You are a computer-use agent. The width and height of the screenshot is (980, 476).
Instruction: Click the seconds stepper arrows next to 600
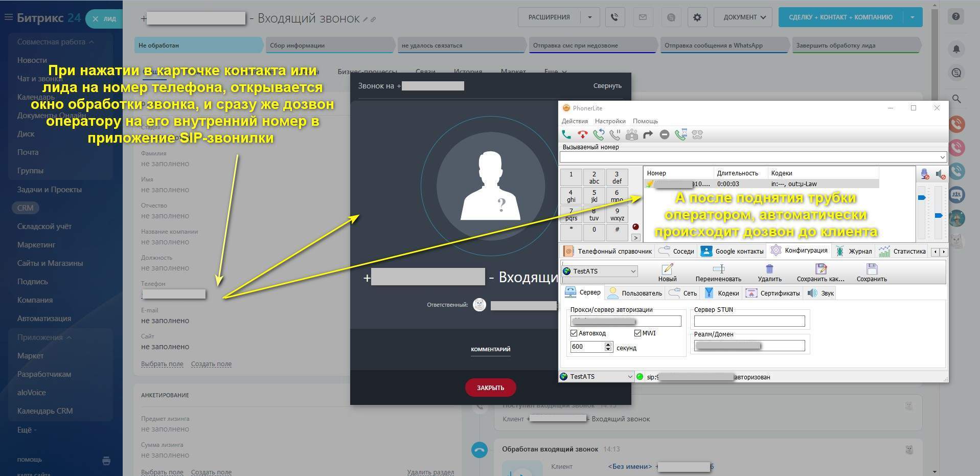608,347
